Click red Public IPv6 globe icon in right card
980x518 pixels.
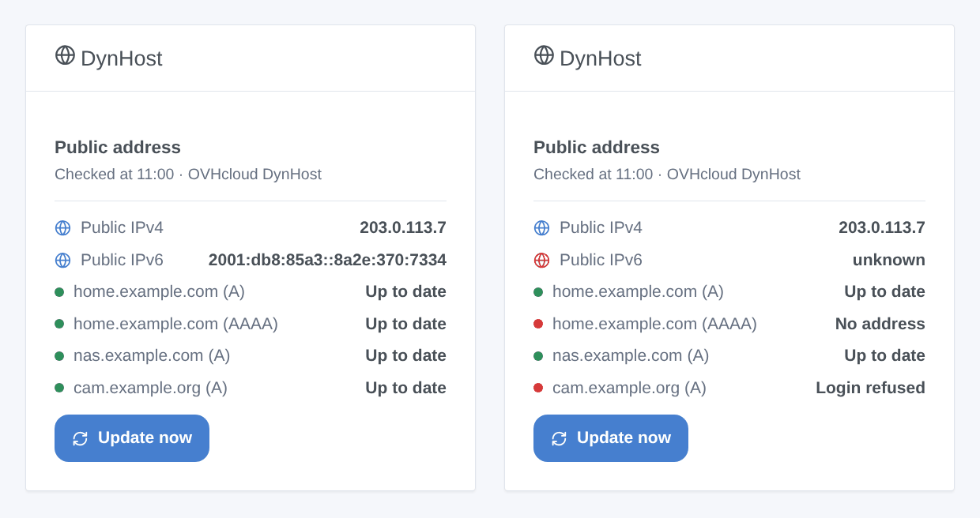(x=541, y=261)
